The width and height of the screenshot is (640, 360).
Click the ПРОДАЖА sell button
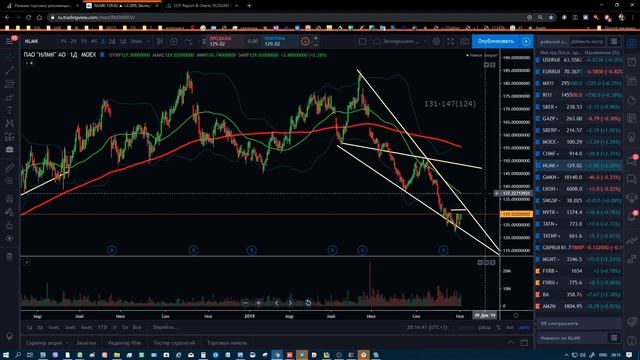226,41
